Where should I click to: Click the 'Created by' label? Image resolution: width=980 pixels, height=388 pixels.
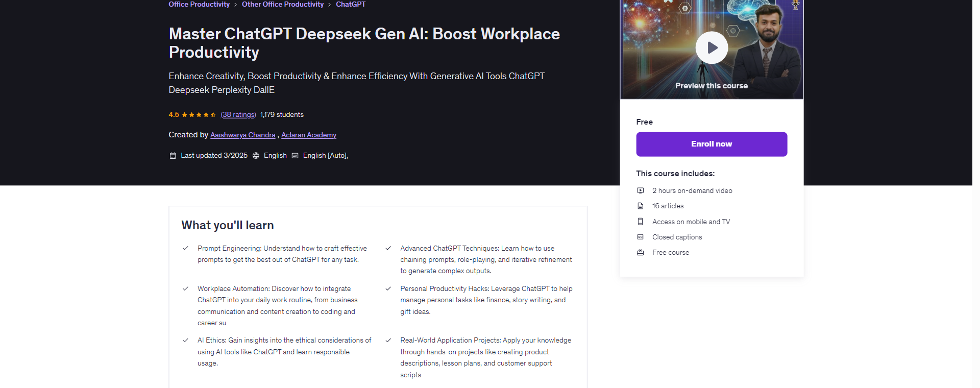point(188,135)
